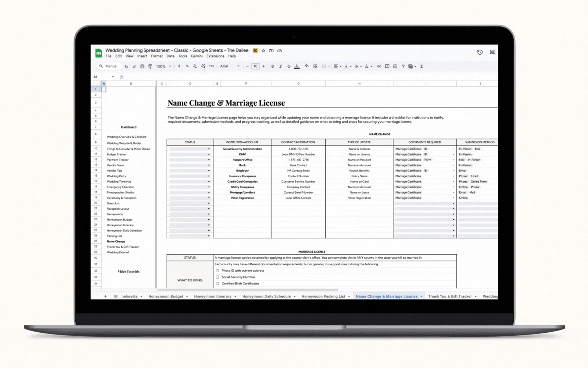Go to Budget Tracker in the dashboard list
Image resolution: width=588 pixels, height=368 pixels.
[116, 155]
